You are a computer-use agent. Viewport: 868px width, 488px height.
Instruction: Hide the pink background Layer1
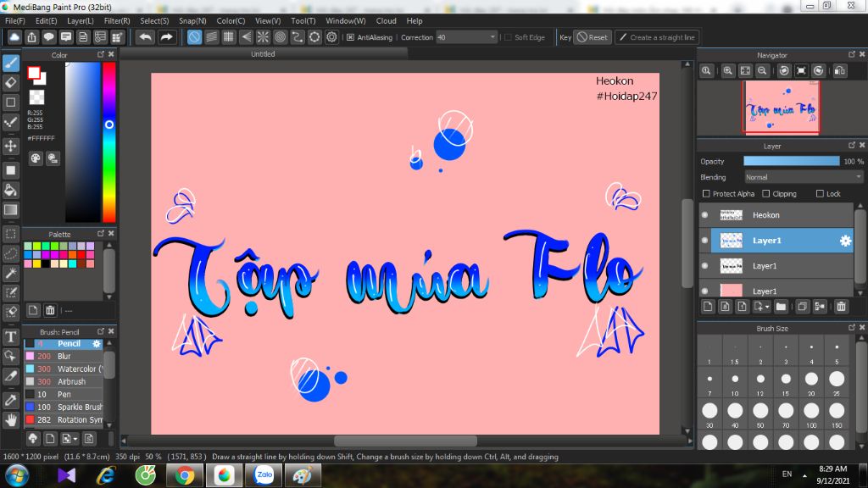pos(704,291)
